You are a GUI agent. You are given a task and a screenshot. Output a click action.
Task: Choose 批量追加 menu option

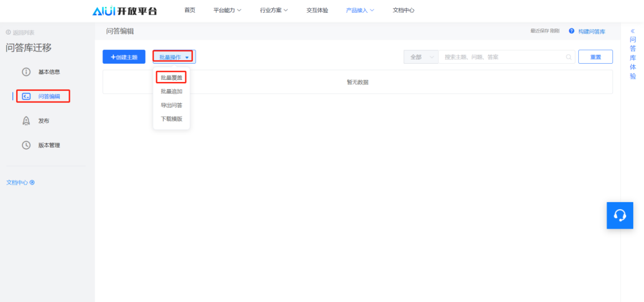[171, 91]
